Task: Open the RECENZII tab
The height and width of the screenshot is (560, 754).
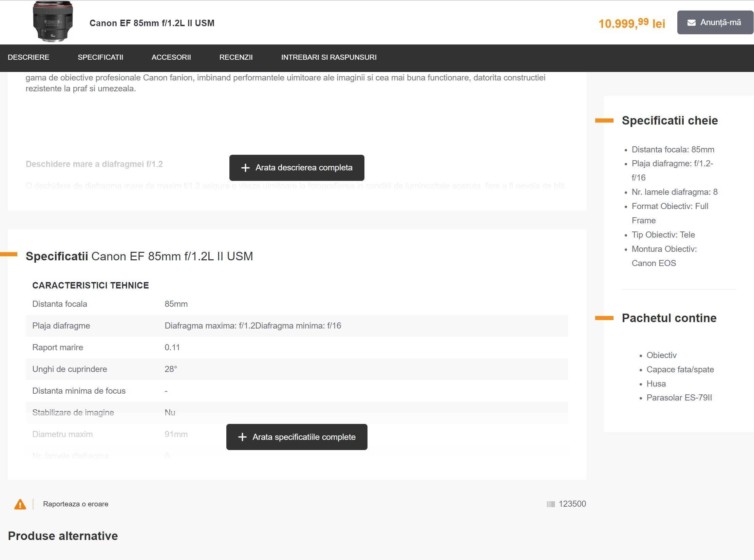Action: [x=236, y=57]
